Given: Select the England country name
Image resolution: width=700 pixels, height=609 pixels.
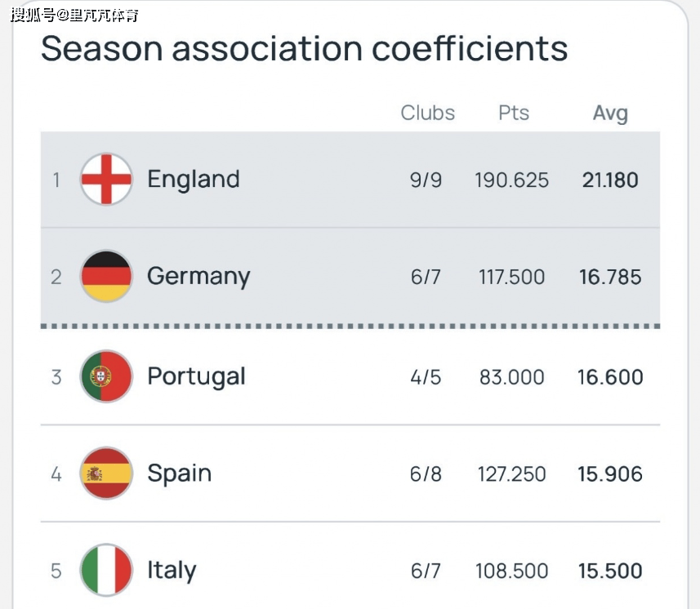Looking at the screenshot, I should click(x=194, y=179).
